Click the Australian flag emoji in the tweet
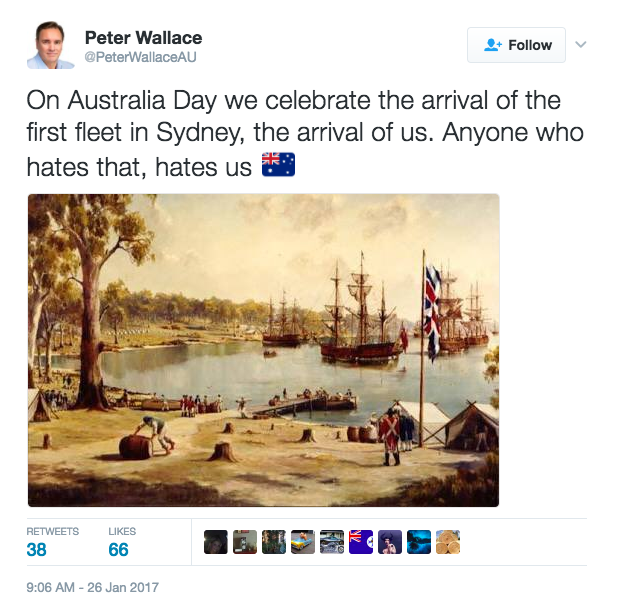Image resolution: width=618 pixels, height=606 pixels. 278,164
